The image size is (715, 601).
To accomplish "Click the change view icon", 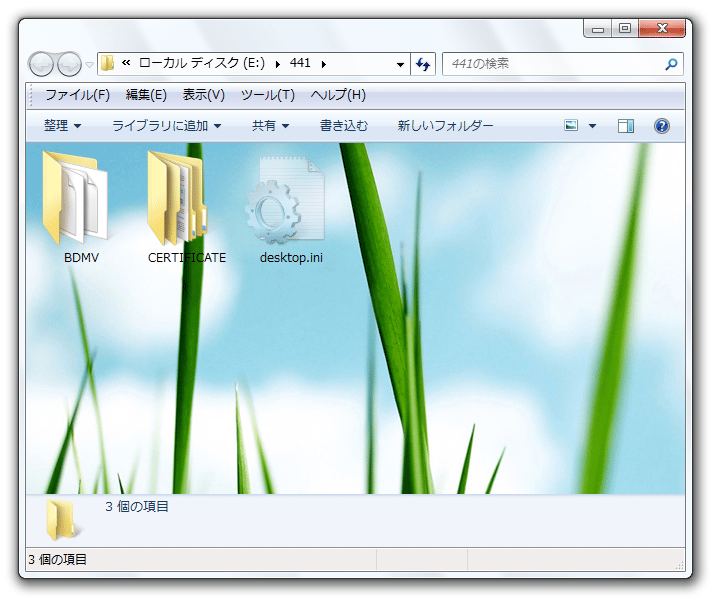I will coord(571,125).
